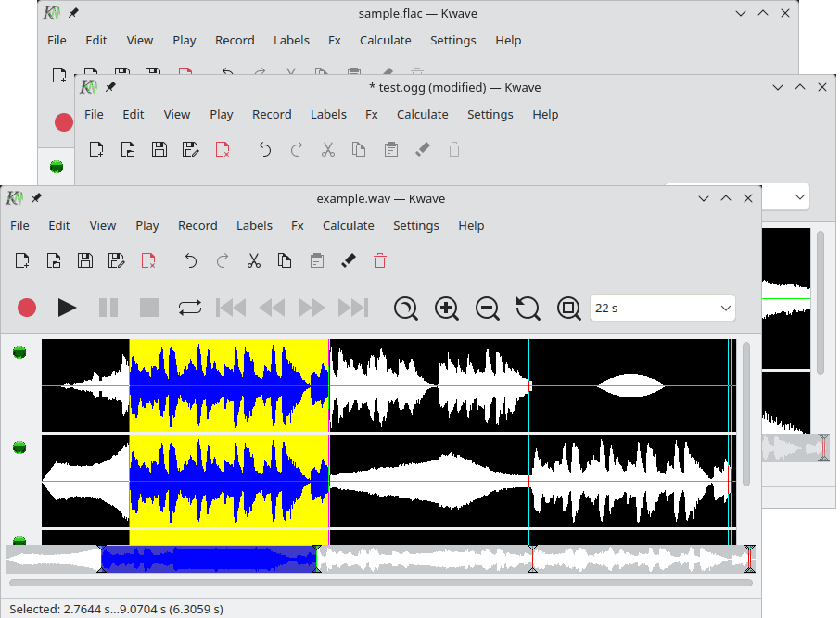Click Stop button in example.wav
Screen dimensions: 840x618
(x=149, y=308)
